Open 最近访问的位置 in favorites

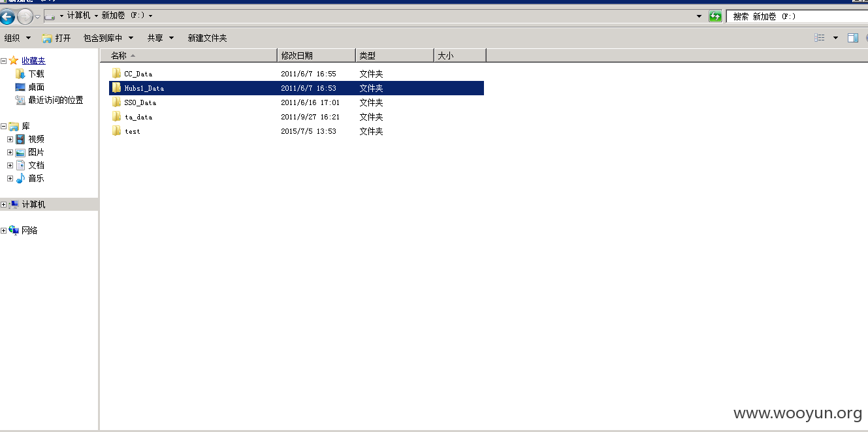coord(56,100)
